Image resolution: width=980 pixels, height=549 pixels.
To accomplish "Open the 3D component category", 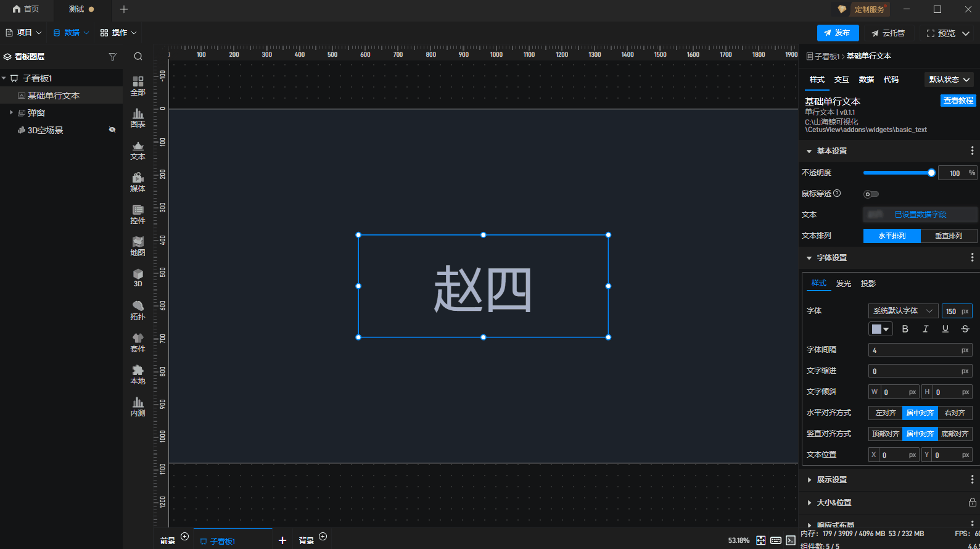I will click(x=138, y=278).
